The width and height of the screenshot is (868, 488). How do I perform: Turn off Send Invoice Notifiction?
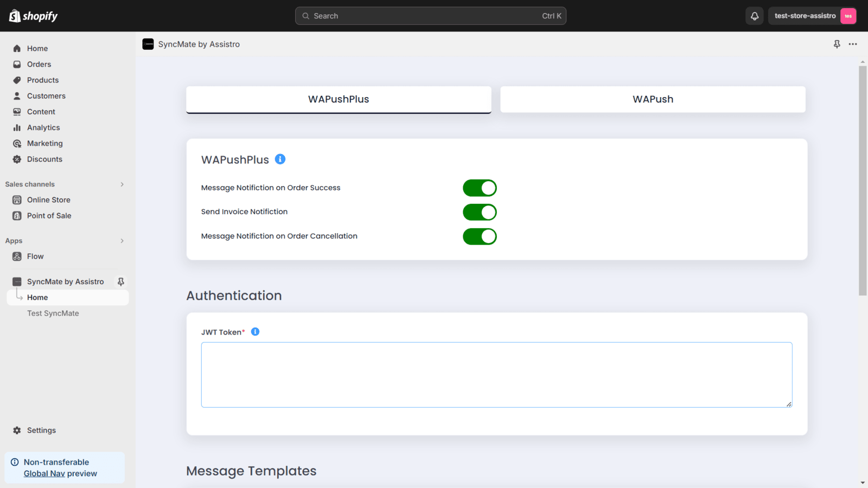[x=480, y=212]
